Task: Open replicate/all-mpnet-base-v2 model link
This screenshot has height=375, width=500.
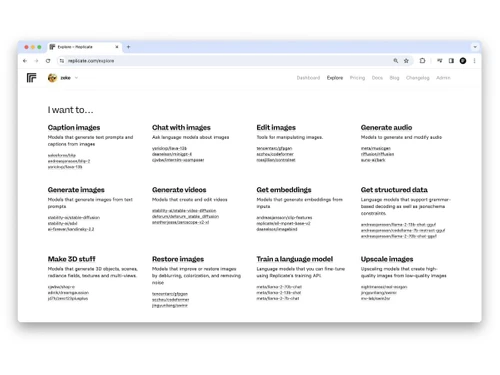Action: [x=283, y=223]
